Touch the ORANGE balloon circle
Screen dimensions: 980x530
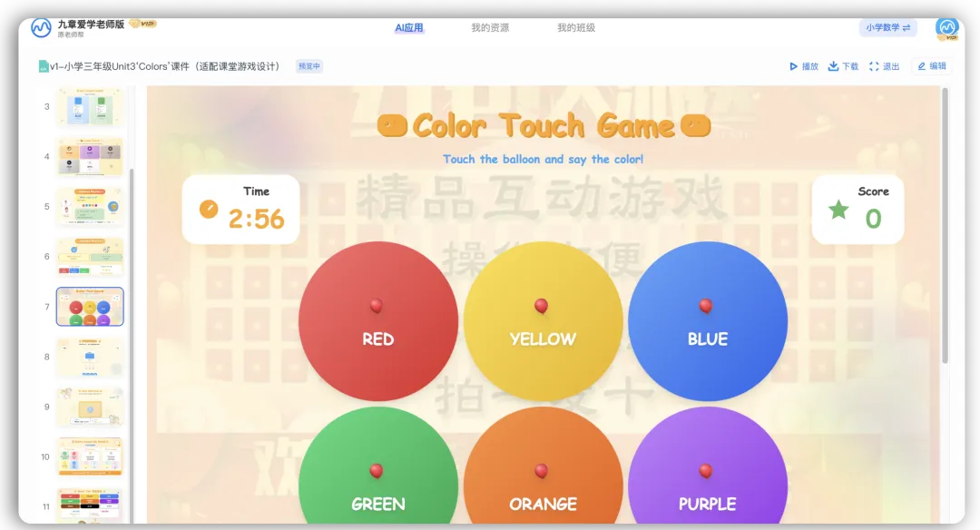point(543,466)
